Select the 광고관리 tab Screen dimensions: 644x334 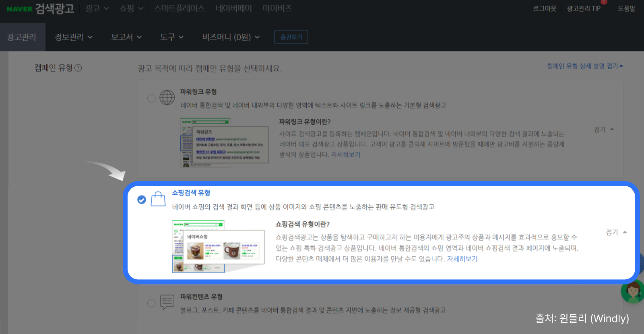coord(23,37)
